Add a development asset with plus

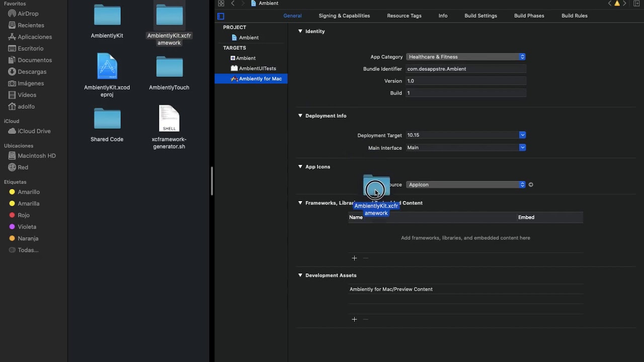[354, 319]
